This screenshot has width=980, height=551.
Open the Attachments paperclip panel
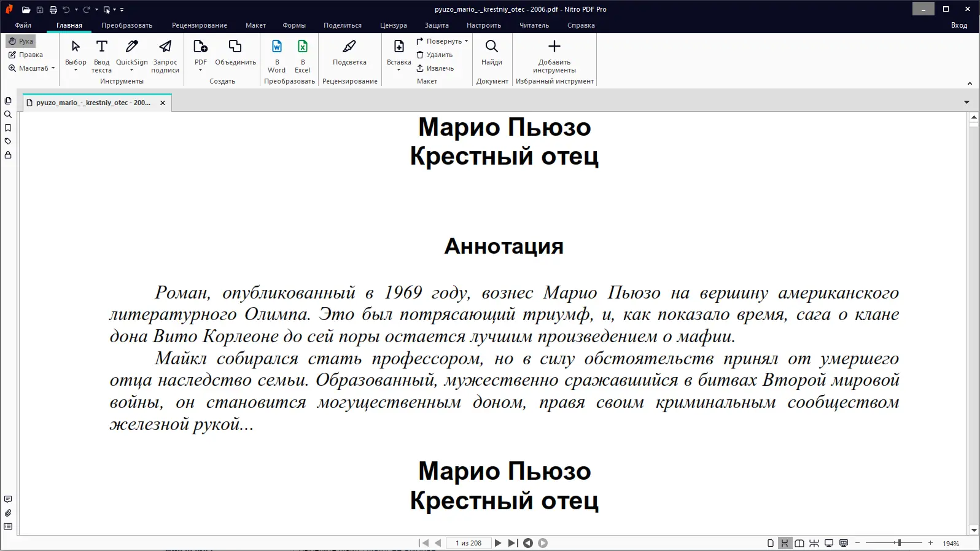click(8, 513)
